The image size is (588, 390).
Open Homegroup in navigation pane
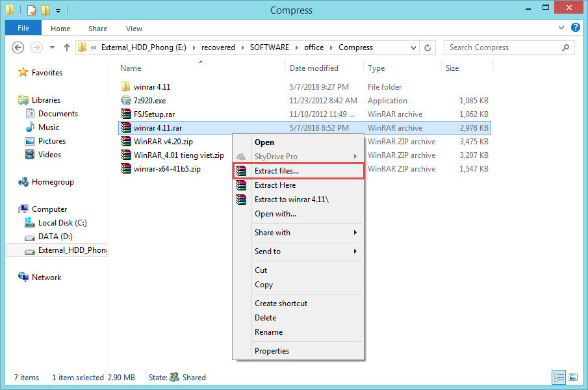[x=53, y=182]
